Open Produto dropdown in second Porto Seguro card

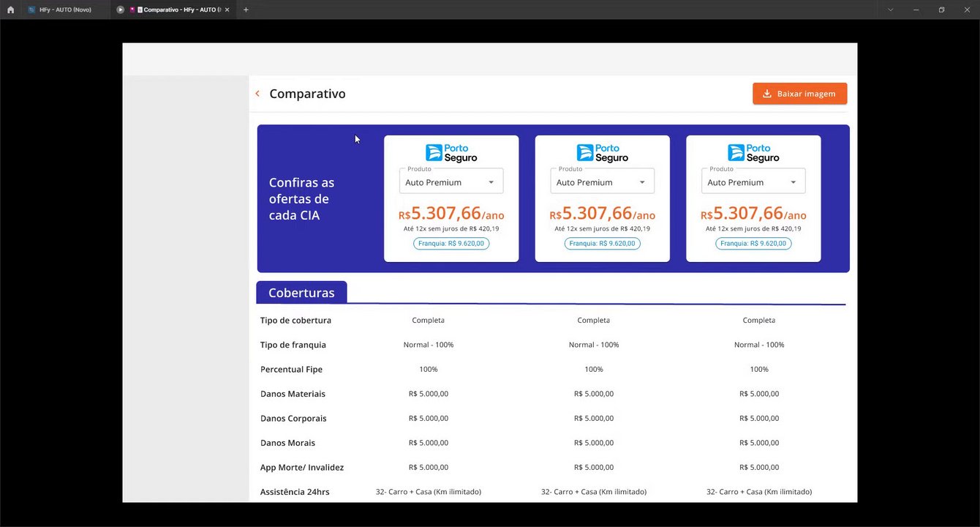coord(602,182)
